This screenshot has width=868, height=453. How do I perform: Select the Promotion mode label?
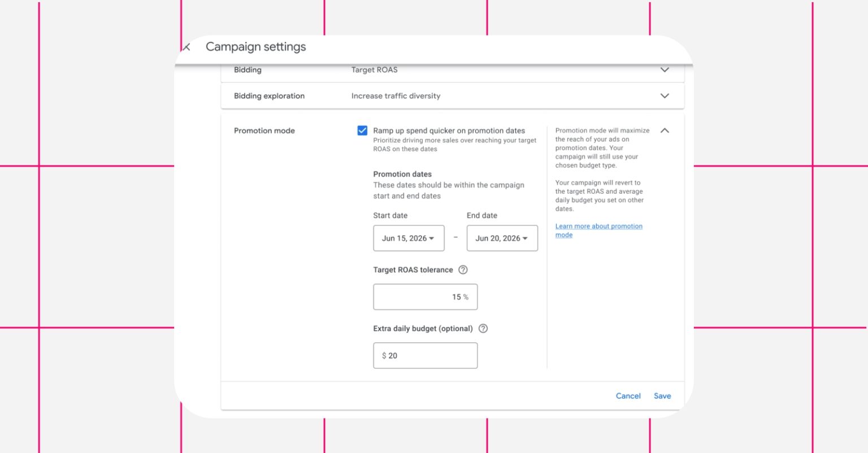(264, 130)
